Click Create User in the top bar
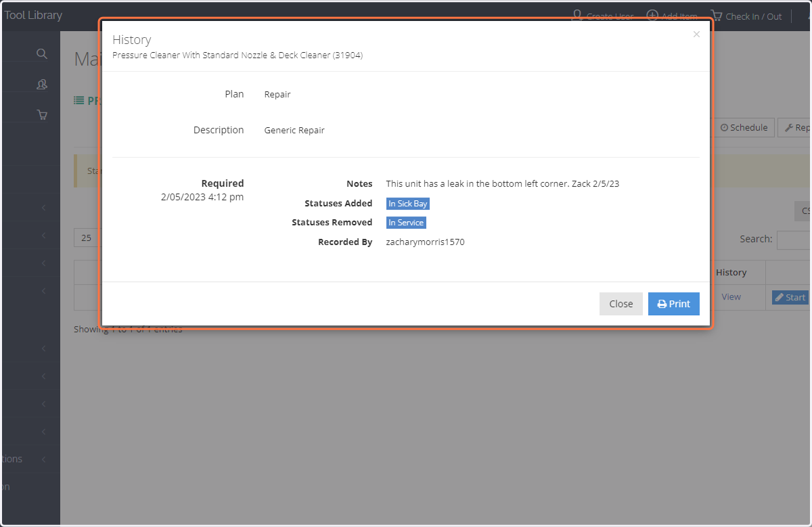The image size is (812, 527). pyautogui.click(x=603, y=16)
